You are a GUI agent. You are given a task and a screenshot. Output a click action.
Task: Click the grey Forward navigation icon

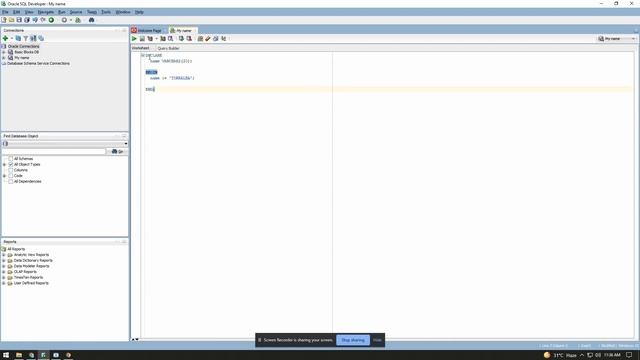pos(64,20)
